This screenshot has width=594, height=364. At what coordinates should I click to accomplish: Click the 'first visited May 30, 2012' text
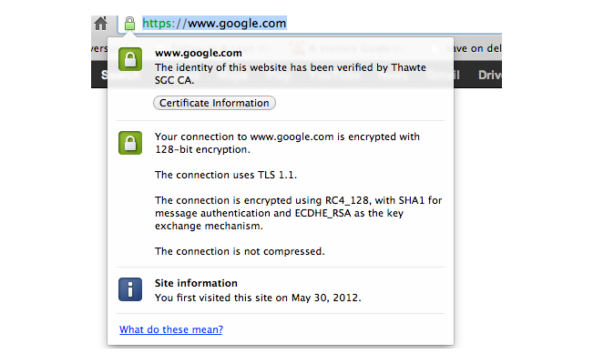(258, 298)
